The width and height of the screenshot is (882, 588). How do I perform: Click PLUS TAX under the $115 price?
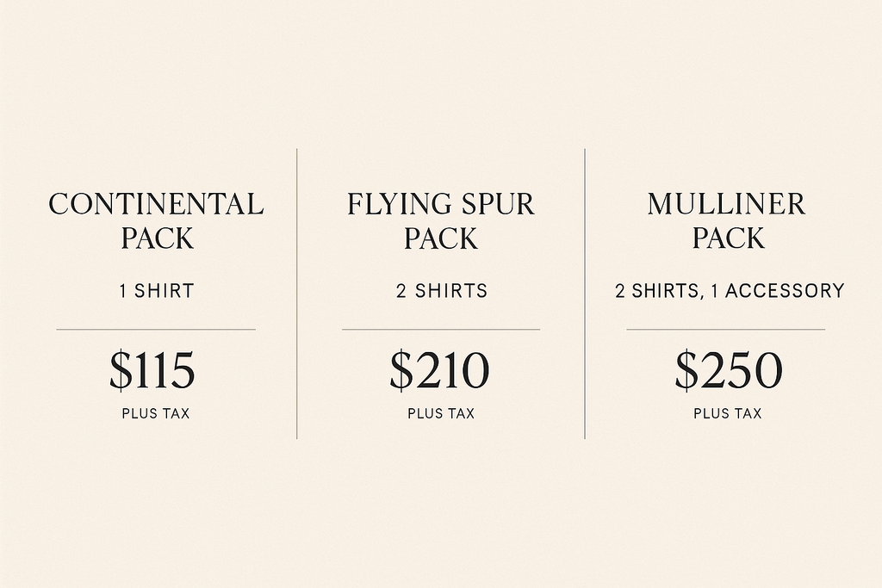(x=156, y=413)
